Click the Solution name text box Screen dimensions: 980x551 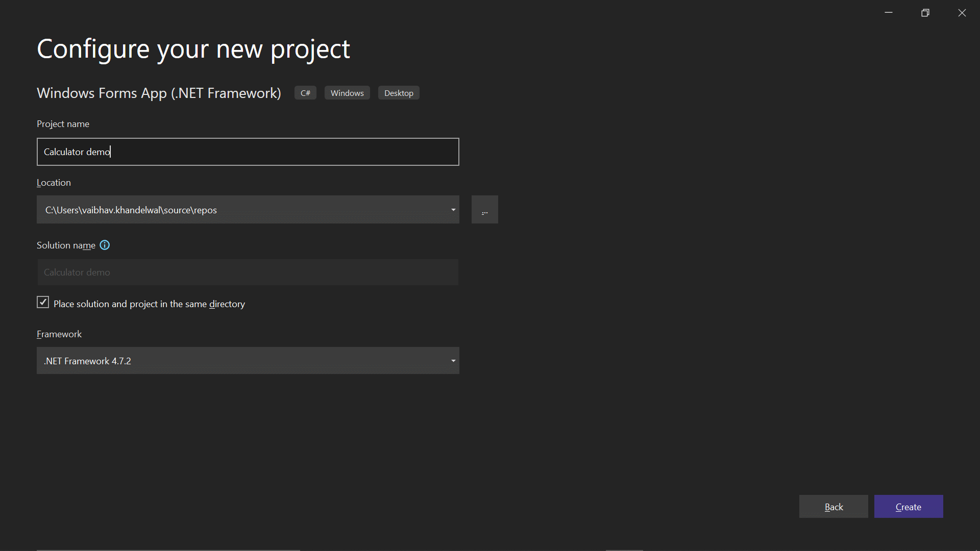point(248,272)
